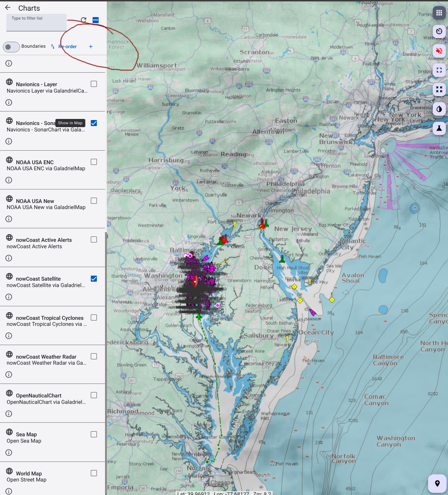
Task: Show info for Navionics - Layer chart
Action: [x=9, y=103]
